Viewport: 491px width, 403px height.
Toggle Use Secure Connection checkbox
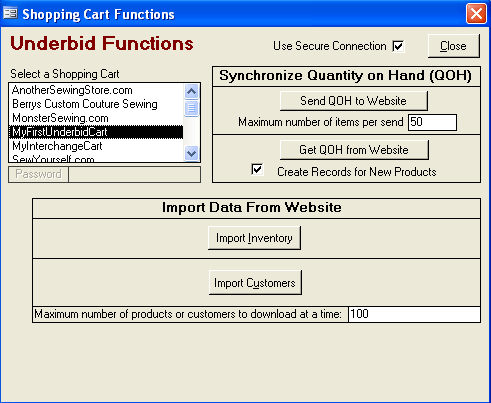point(398,46)
